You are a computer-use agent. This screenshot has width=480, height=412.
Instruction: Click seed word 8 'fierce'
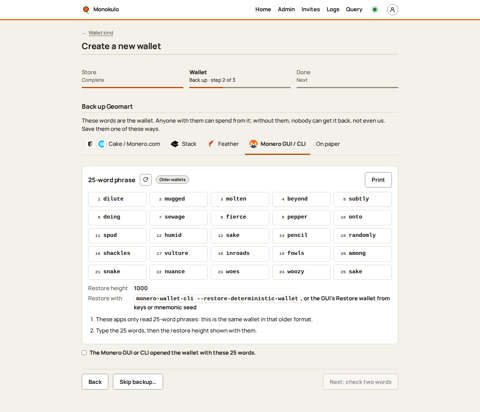(x=240, y=217)
